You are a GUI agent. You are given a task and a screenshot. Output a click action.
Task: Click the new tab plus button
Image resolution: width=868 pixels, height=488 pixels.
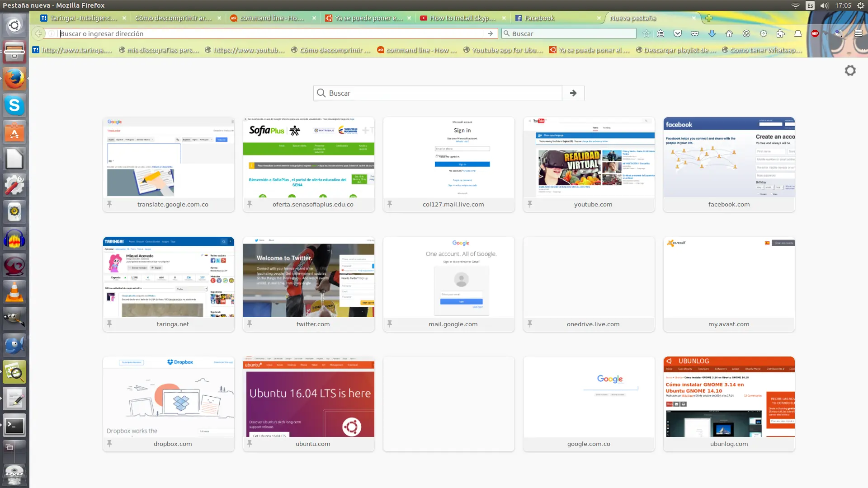pyautogui.click(x=708, y=18)
